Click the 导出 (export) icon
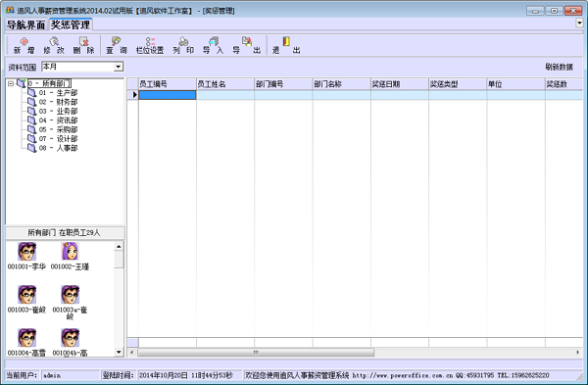This screenshot has height=385, width=588. pyautogui.click(x=246, y=45)
